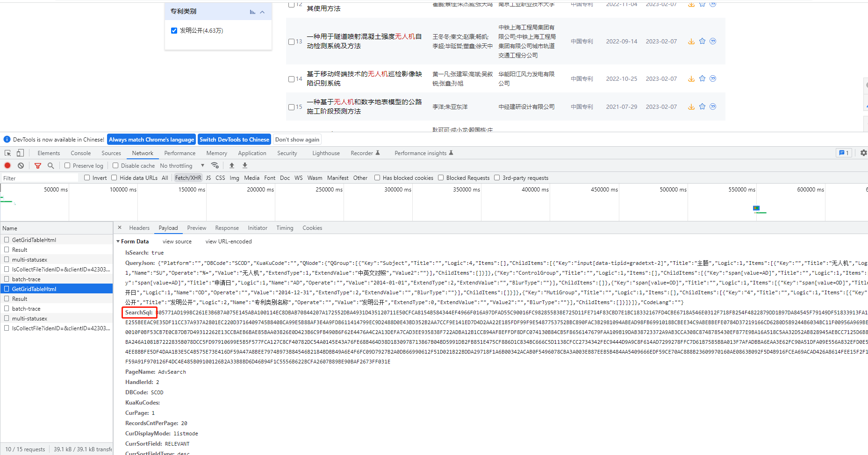Open the No throttling dropdown

(182, 165)
